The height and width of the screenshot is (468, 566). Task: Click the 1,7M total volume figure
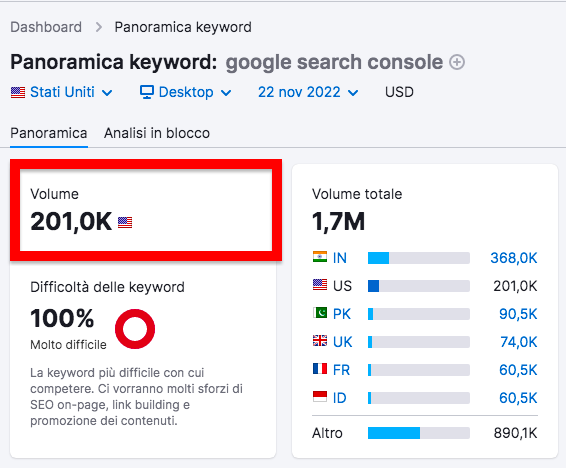[338, 221]
